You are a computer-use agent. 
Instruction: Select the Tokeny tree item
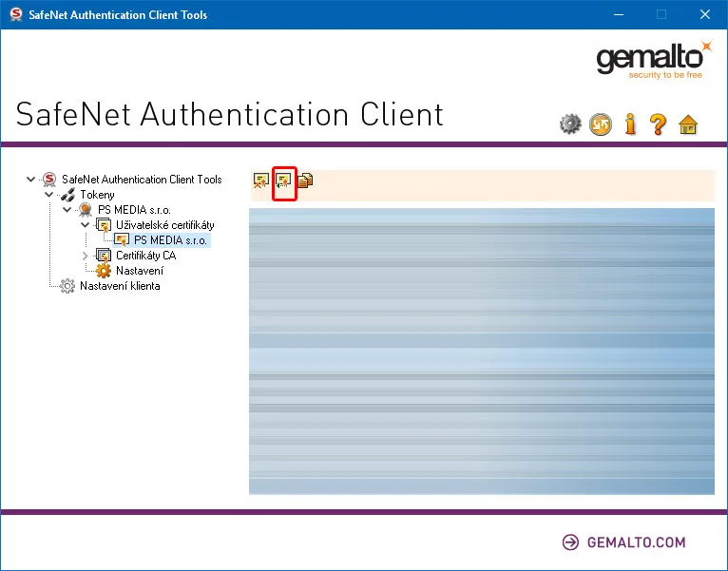(x=97, y=195)
